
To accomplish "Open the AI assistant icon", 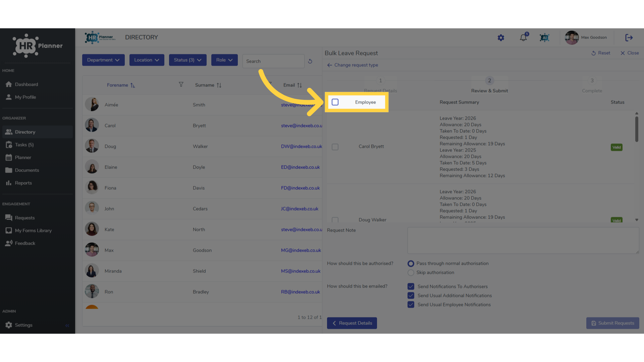I will click(544, 38).
